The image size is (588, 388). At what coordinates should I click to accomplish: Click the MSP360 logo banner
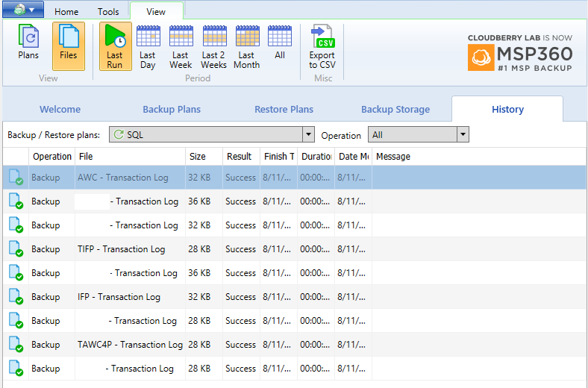click(x=520, y=53)
